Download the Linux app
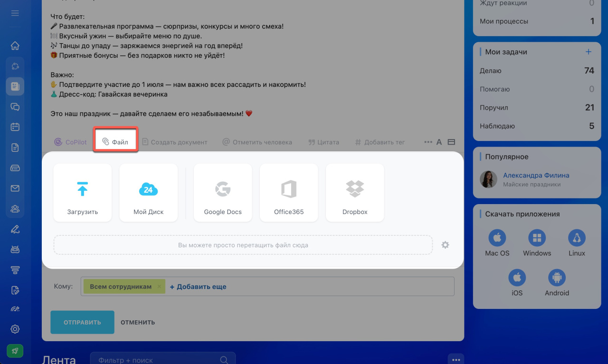 click(577, 243)
